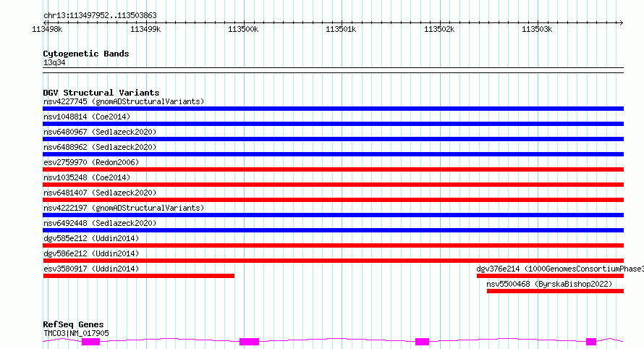644x349 pixels.
Task: Select the 113502k ruler position
Action: point(439,29)
